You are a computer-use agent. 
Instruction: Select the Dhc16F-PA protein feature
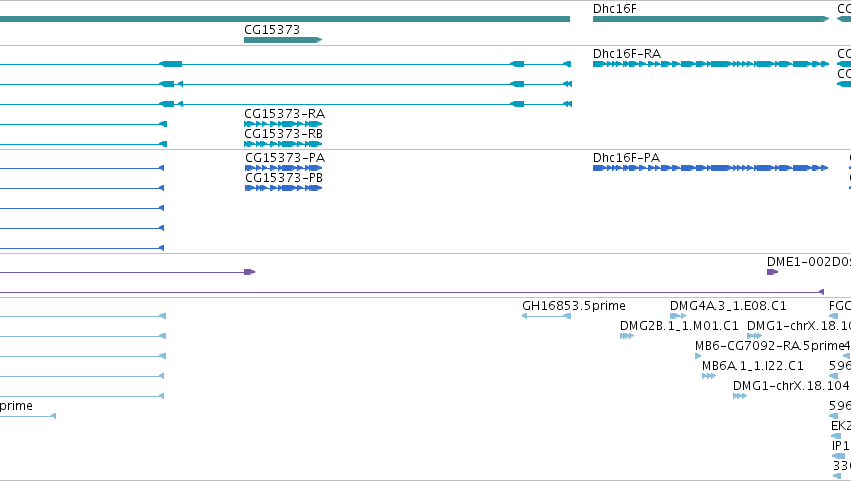[710, 168]
